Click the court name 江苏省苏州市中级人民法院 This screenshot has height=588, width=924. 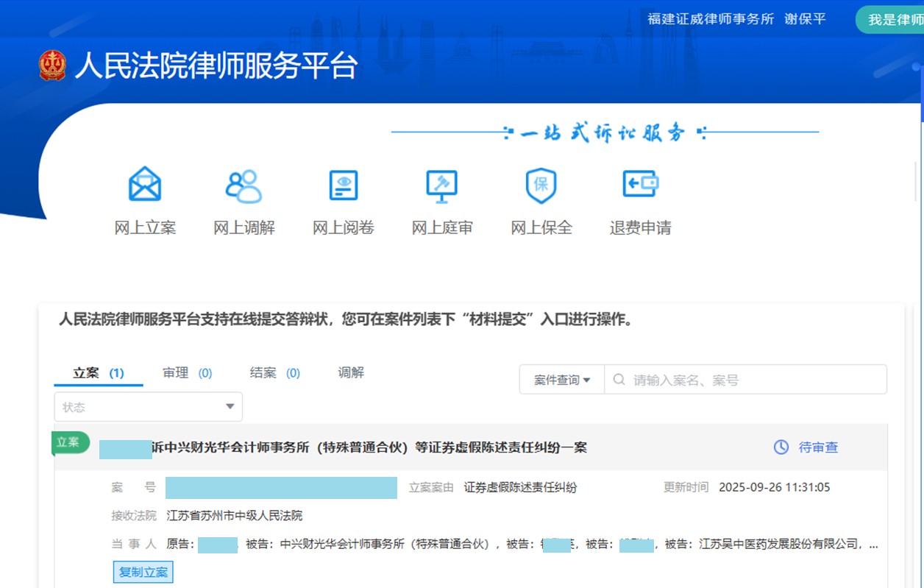point(235,515)
